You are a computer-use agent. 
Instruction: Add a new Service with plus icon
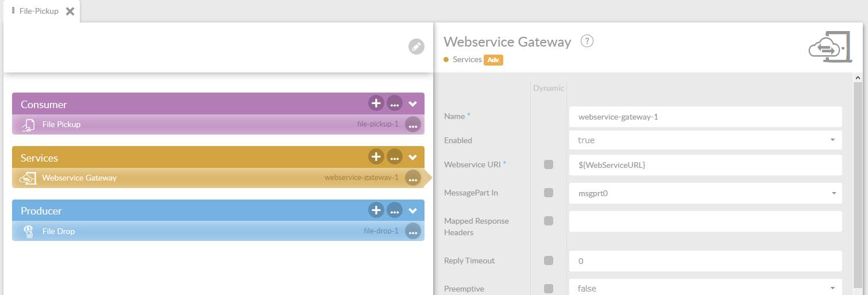click(x=376, y=156)
